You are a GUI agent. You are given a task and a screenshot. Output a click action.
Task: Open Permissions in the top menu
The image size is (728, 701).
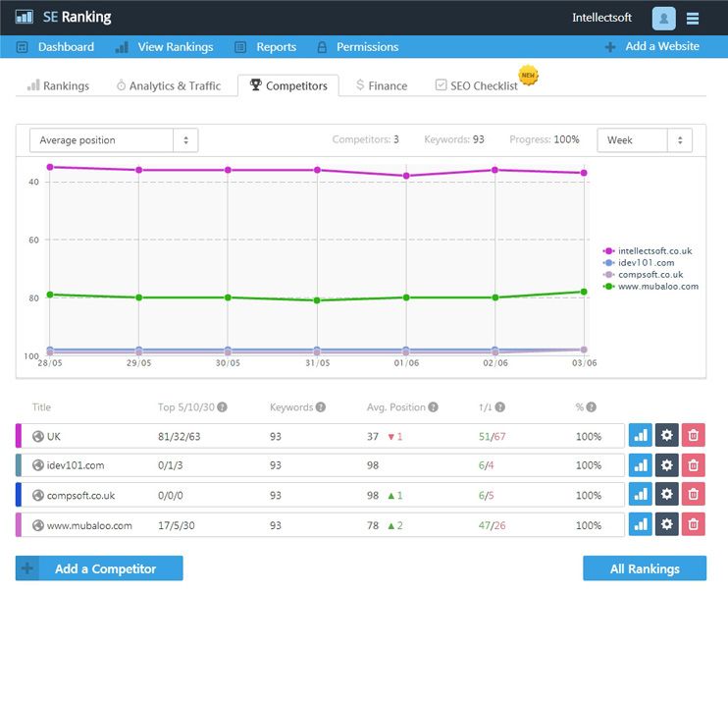click(x=358, y=47)
